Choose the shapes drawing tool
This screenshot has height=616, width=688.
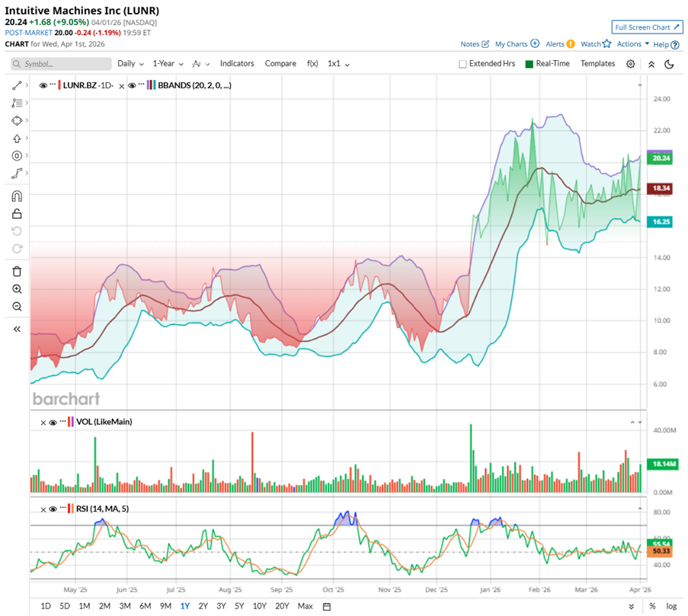(x=17, y=120)
